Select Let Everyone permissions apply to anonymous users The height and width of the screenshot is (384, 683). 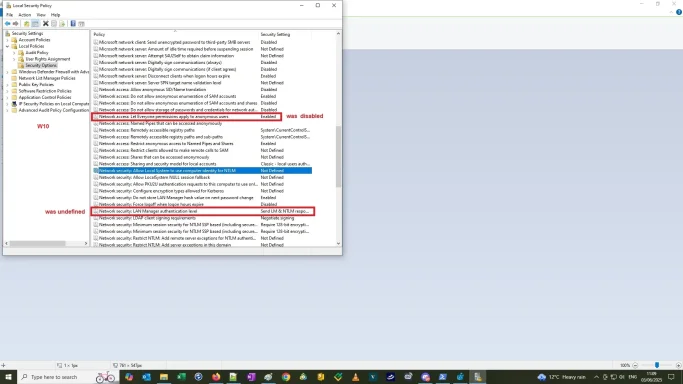pos(203,117)
